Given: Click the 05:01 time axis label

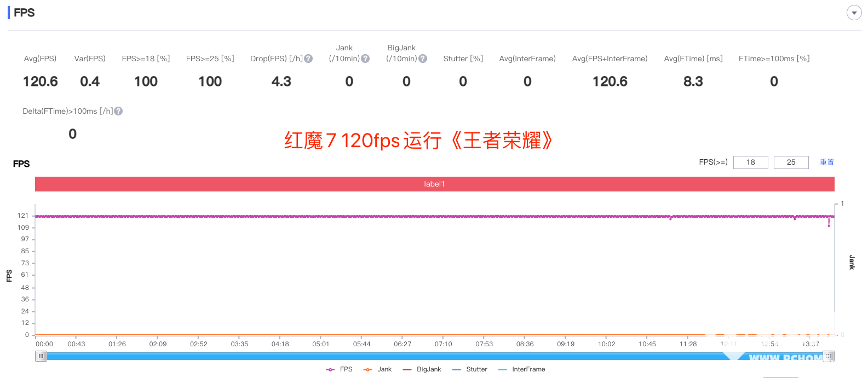Looking at the screenshot, I should [x=321, y=344].
